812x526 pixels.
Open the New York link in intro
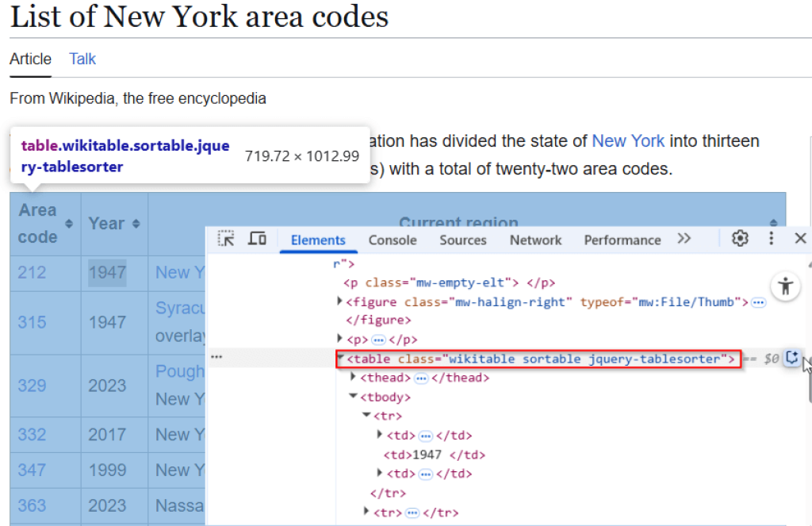pyautogui.click(x=628, y=141)
